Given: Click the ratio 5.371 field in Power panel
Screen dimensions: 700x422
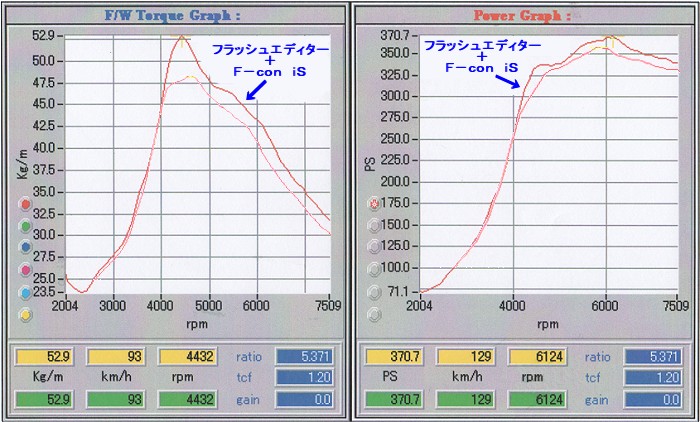Looking at the screenshot, I should (x=654, y=357).
